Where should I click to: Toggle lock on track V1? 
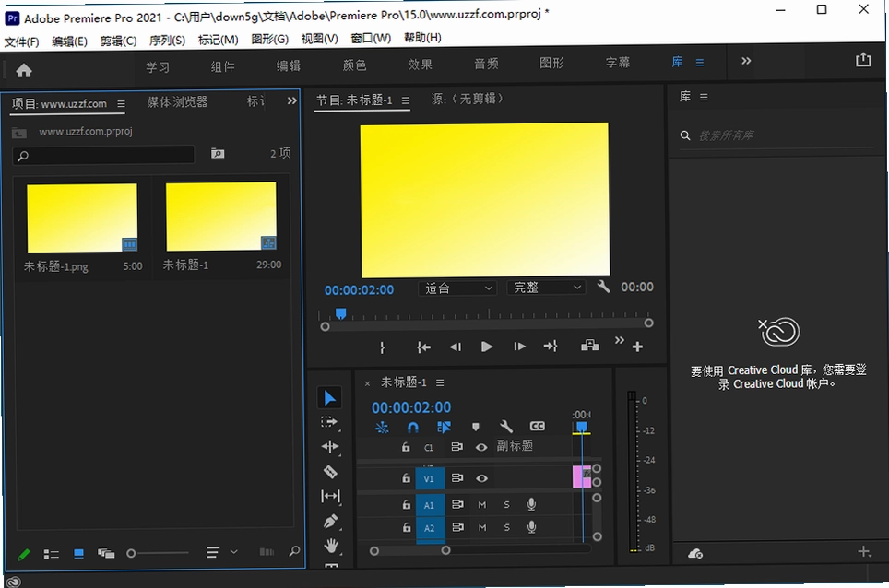pos(406,478)
